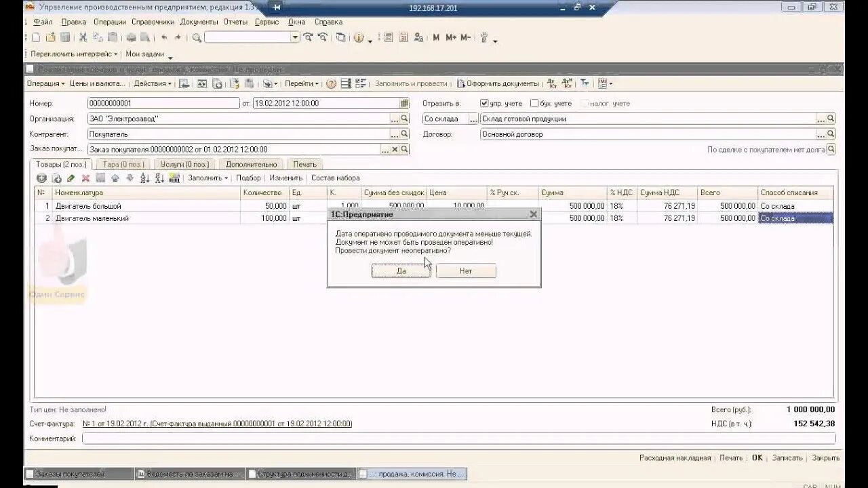The width and height of the screenshot is (868, 488).
Task: Close the 1С:Предприятие dialog with X
Action: click(x=533, y=214)
